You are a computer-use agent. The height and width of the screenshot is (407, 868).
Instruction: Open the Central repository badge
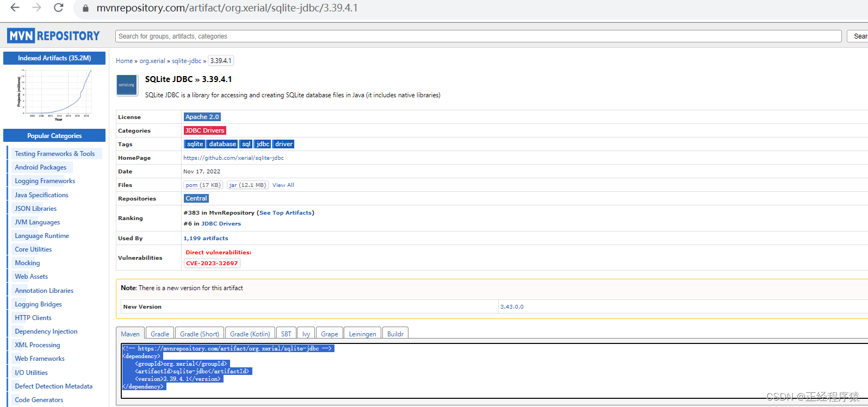click(x=196, y=198)
